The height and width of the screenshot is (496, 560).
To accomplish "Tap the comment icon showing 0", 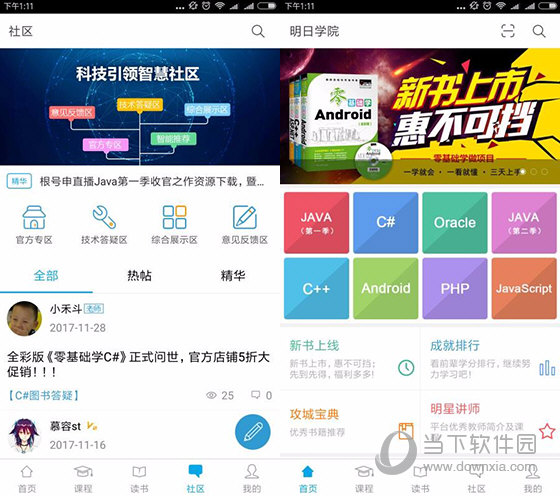I will pyautogui.click(x=256, y=395).
